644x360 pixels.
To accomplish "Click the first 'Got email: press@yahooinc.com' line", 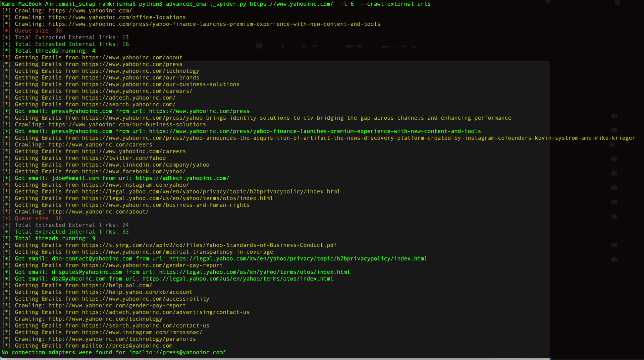I will (126, 111).
